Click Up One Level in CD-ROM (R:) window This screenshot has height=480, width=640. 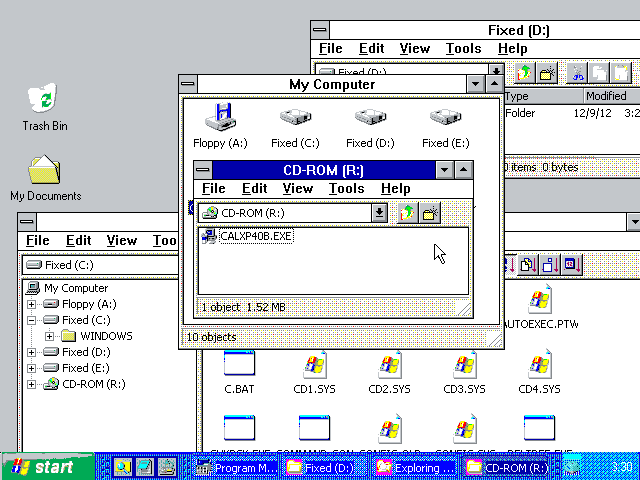pyautogui.click(x=407, y=213)
